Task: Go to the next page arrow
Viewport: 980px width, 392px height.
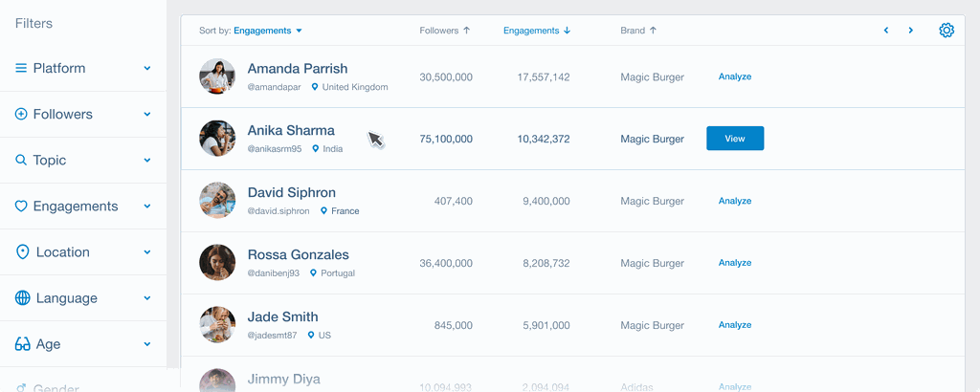Action: (x=910, y=31)
